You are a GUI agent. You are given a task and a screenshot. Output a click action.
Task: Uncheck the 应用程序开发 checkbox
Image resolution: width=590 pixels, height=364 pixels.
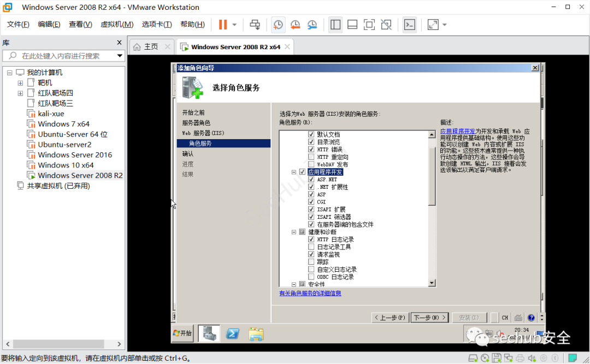tap(302, 172)
